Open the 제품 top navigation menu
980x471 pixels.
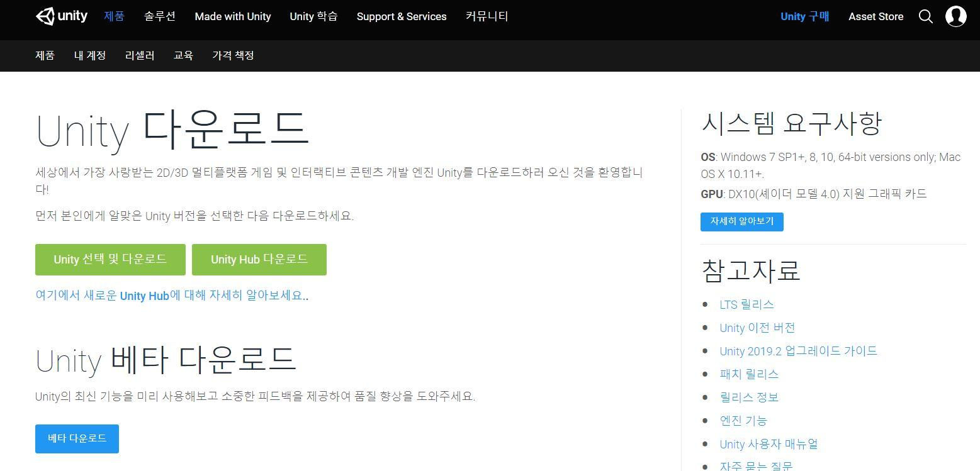coord(114,16)
